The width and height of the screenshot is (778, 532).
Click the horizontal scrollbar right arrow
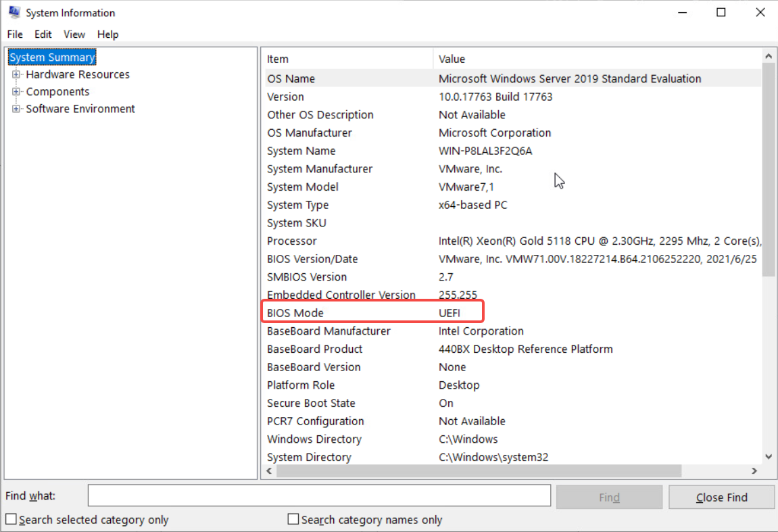click(x=754, y=470)
